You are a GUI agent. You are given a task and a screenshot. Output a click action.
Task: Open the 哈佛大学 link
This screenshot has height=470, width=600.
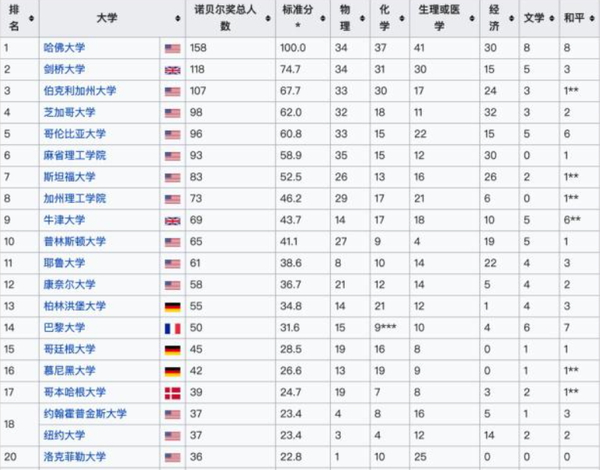point(64,48)
